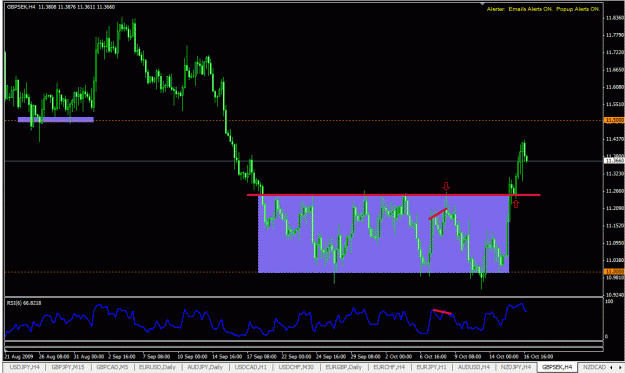Click the current price label 11.3660 on axis
Image resolution: width=625 pixels, height=373 pixels.
coord(614,161)
